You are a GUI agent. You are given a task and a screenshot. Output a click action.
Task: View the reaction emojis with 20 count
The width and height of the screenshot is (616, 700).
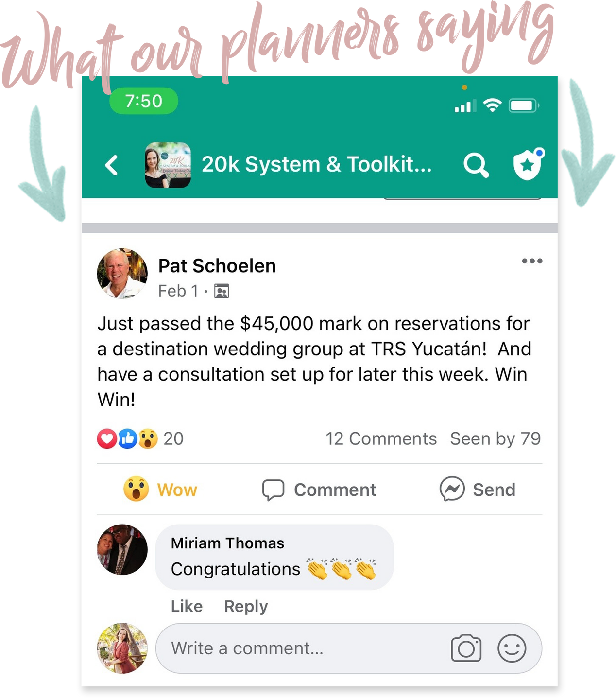coord(140,439)
